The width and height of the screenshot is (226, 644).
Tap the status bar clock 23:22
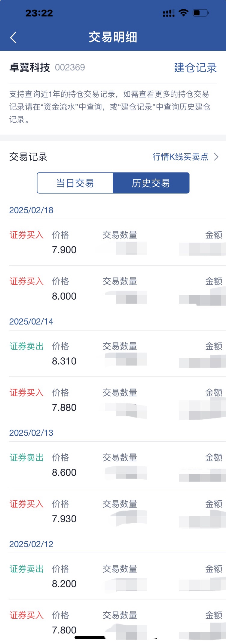click(39, 13)
